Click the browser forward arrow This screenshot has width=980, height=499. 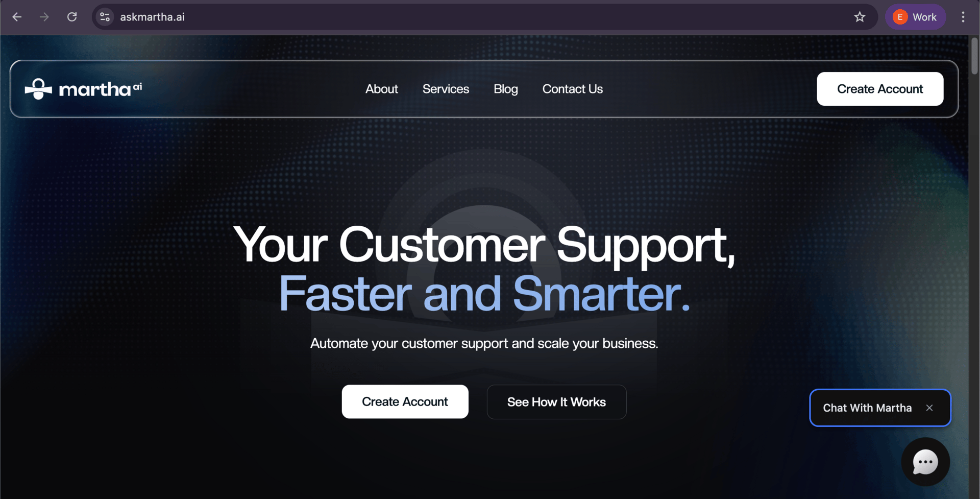tap(44, 17)
